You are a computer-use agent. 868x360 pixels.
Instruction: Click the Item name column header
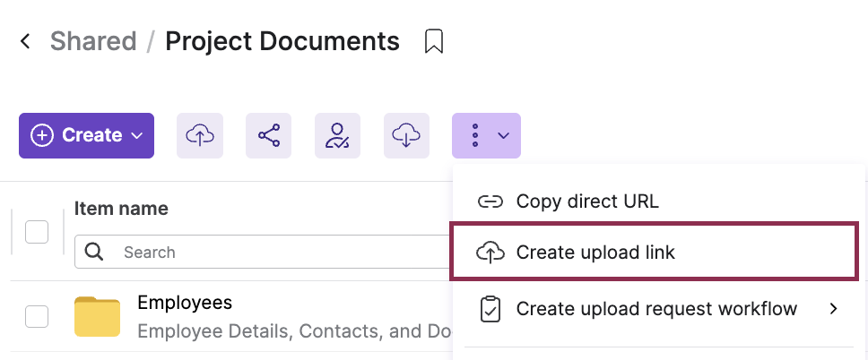[x=121, y=209]
